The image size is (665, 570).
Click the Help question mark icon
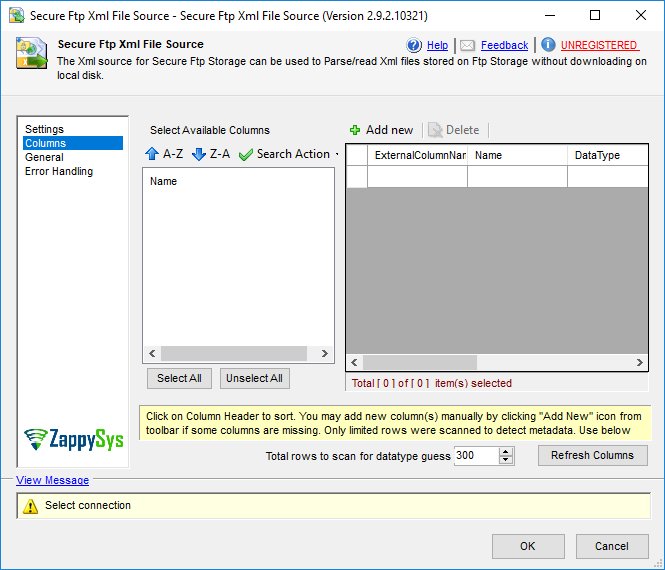(x=414, y=45)
